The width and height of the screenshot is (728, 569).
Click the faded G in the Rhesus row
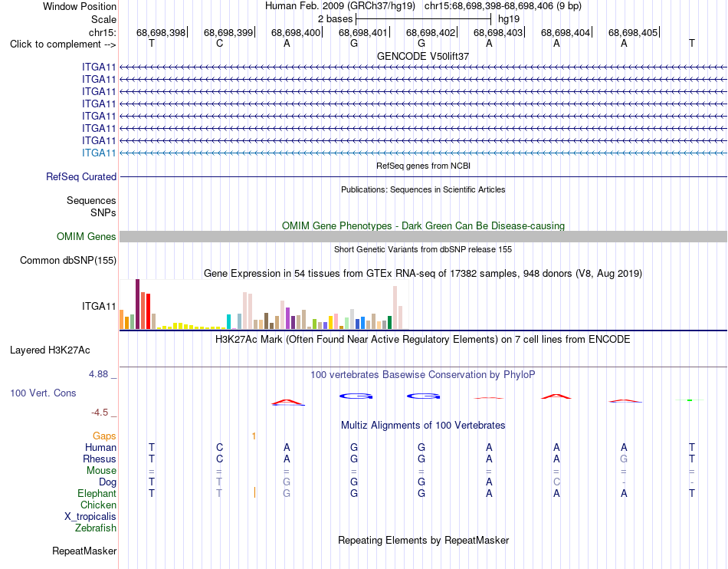pyautogui.click(x=624, y=459)
